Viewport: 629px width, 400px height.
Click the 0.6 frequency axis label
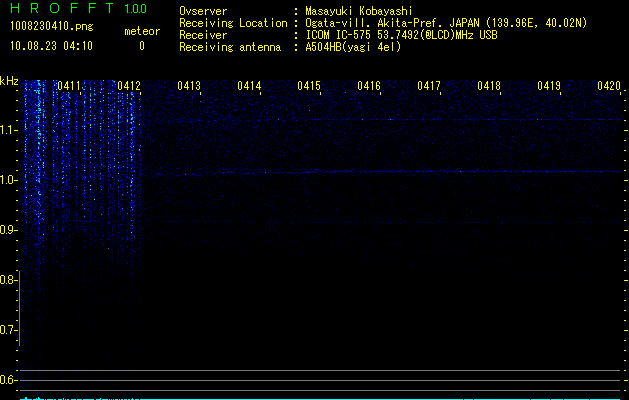pyautogui.click(x=8, y=380)
